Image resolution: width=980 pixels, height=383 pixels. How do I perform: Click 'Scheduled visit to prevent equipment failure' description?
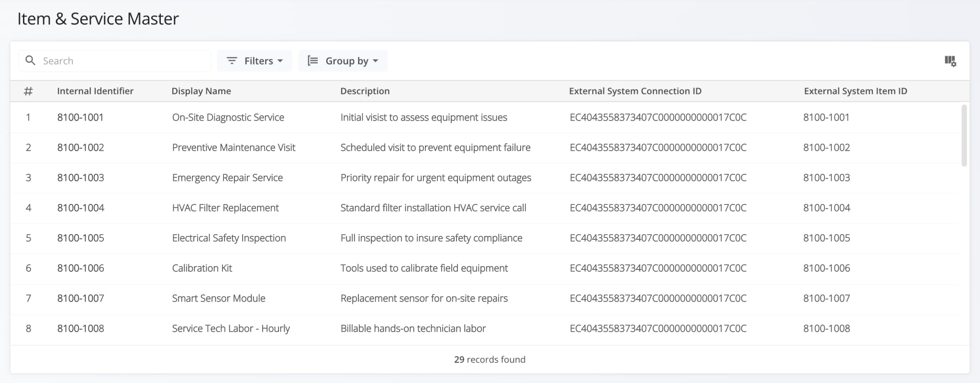click(x=435, y=147)
